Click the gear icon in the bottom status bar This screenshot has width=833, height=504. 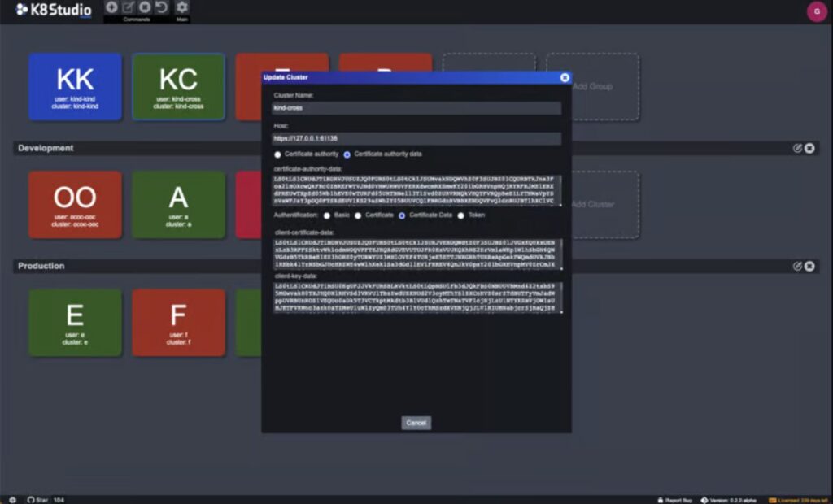pos(13,500)
